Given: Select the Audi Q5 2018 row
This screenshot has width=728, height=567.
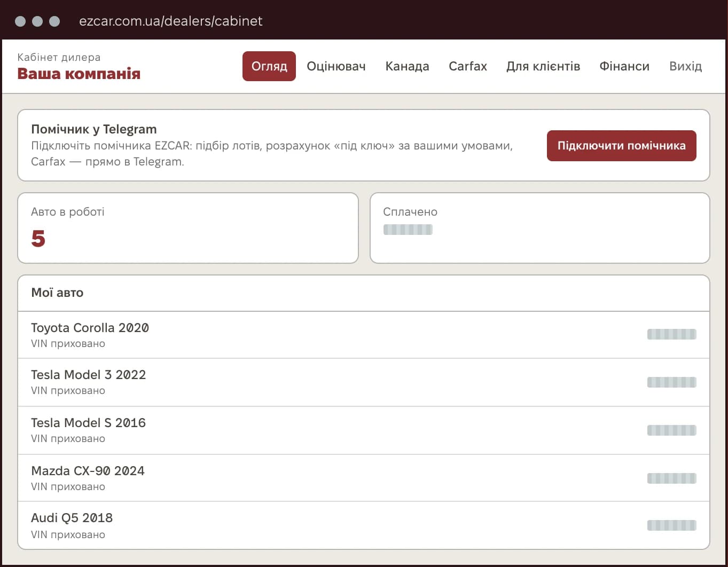Looking at the screenshot, I should pyautogui.click(x=364, y=525).
